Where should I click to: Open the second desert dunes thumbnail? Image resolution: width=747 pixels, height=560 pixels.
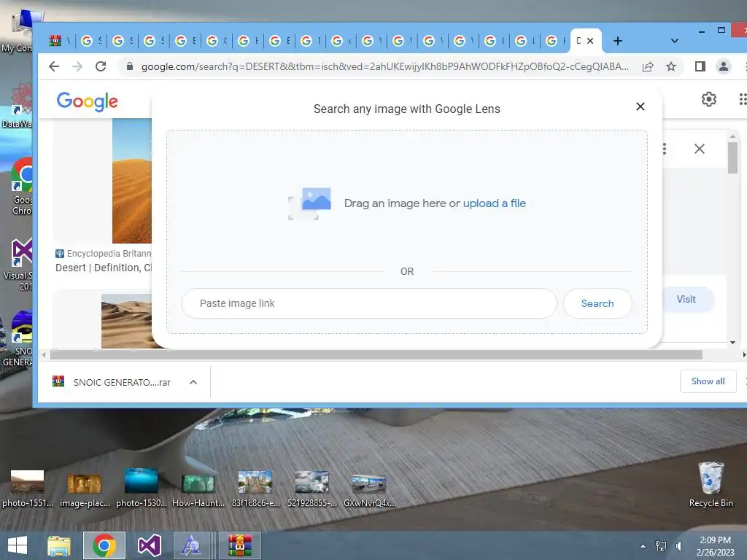tap(127, 321)
